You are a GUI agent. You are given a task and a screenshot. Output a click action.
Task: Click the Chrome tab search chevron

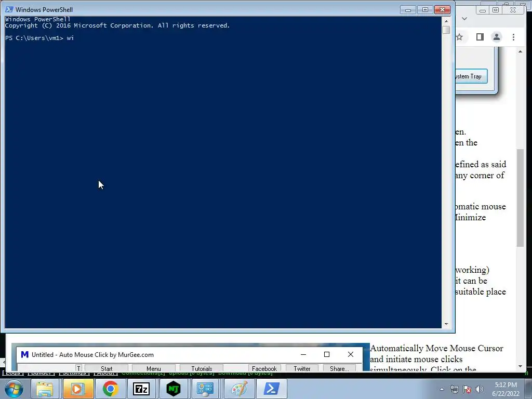tap(464, 19)
